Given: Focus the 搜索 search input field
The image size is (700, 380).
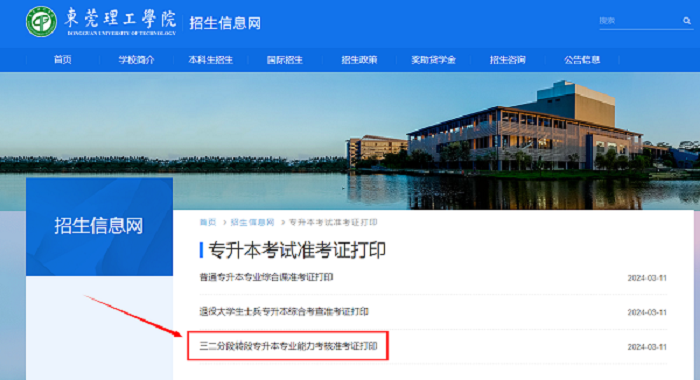Looking at the screenshot, I should tap(639, 21).
